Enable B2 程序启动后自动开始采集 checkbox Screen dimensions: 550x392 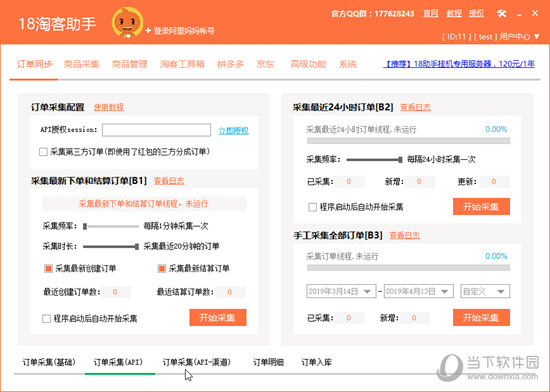[x=313, y=207]
